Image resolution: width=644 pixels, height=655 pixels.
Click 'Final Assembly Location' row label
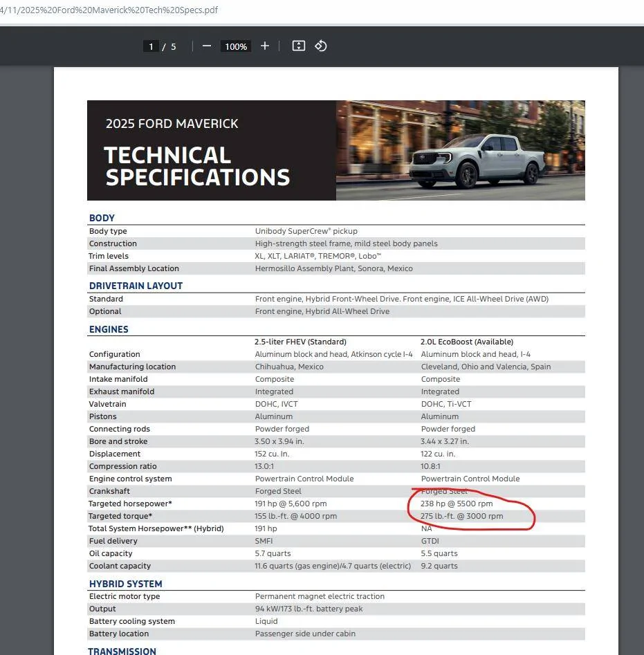134,268
